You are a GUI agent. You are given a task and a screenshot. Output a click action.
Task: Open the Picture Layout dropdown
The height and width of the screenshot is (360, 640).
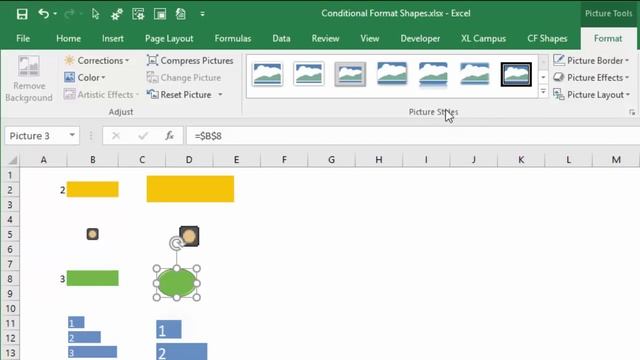[591, 94]
